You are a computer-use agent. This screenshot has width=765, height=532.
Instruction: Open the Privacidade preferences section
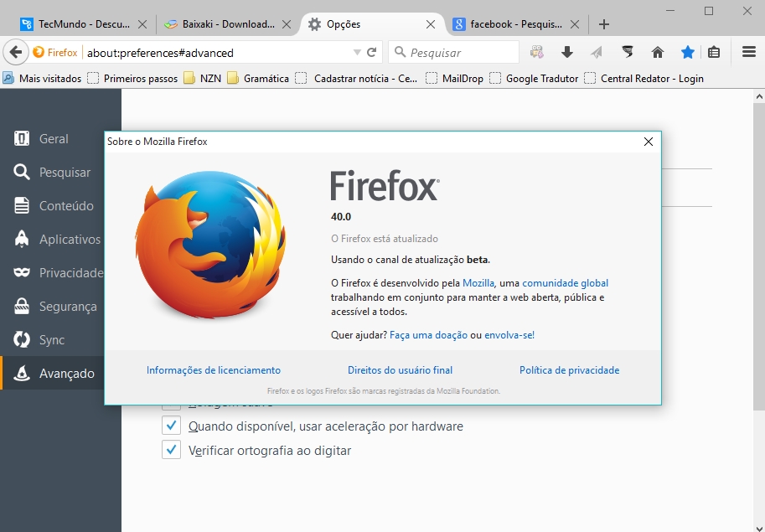click(x=52, y=272)
